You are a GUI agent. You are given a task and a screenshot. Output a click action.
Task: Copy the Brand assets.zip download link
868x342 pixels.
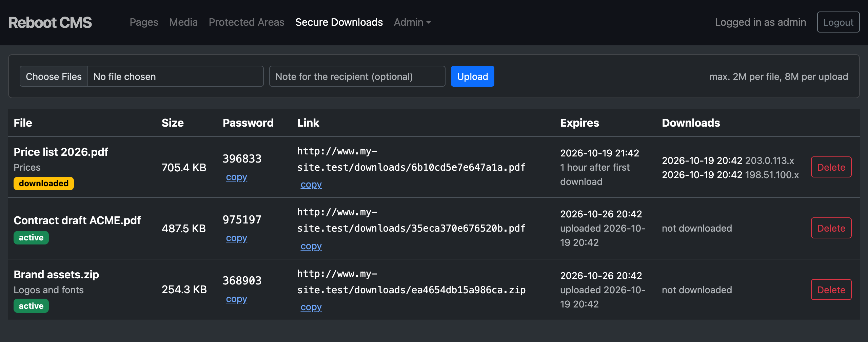tap(311, 307)
